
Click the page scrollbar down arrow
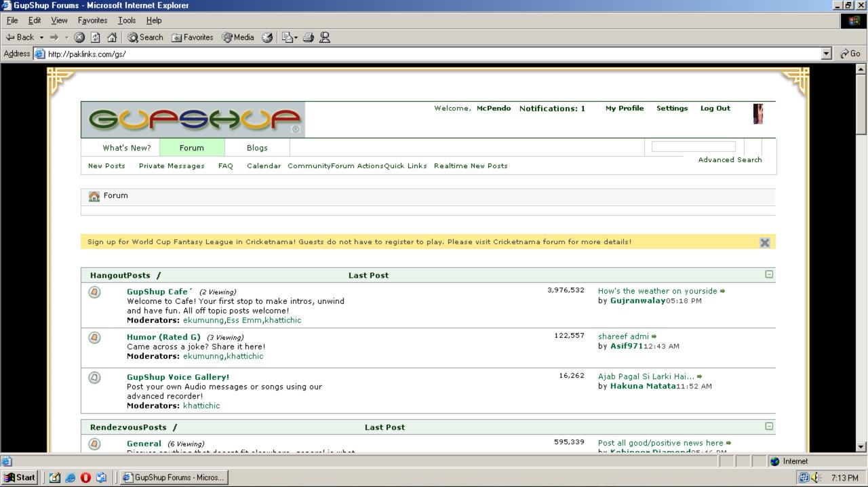(x=861, y=446)
